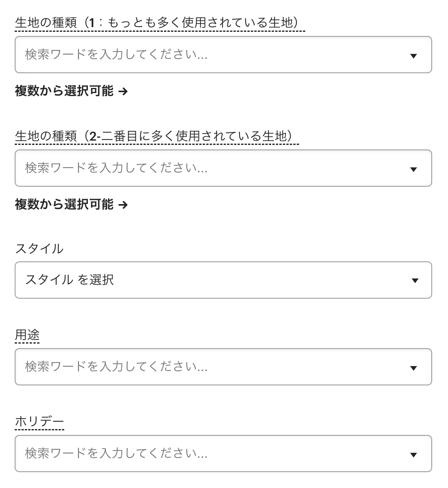Click the dropdown arrow in the ホリデー field

pyautogui.click(x=413, y=455)
